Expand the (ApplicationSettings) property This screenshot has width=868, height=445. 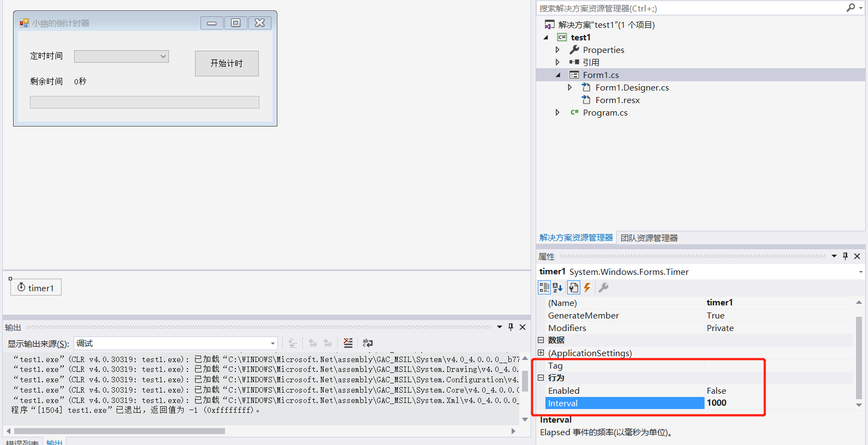(x=541, y=353)
